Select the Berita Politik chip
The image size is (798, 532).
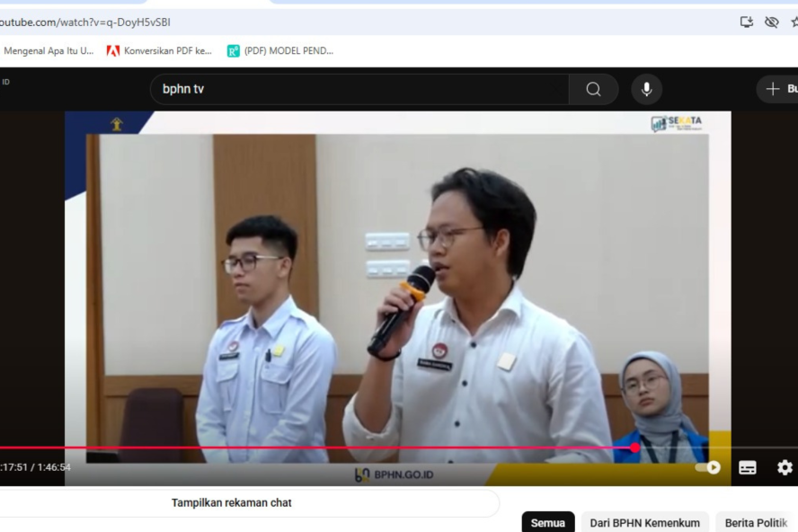coord(756,523)
